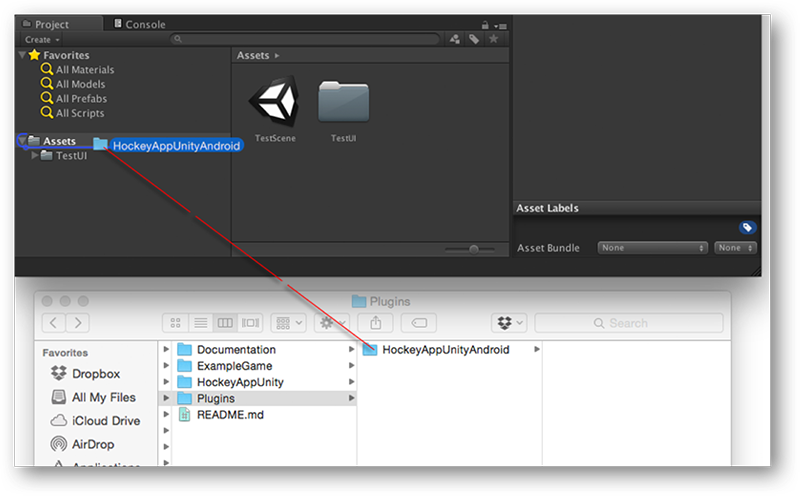Open the Asset Bundle variant dropdown

pos(735,247)
